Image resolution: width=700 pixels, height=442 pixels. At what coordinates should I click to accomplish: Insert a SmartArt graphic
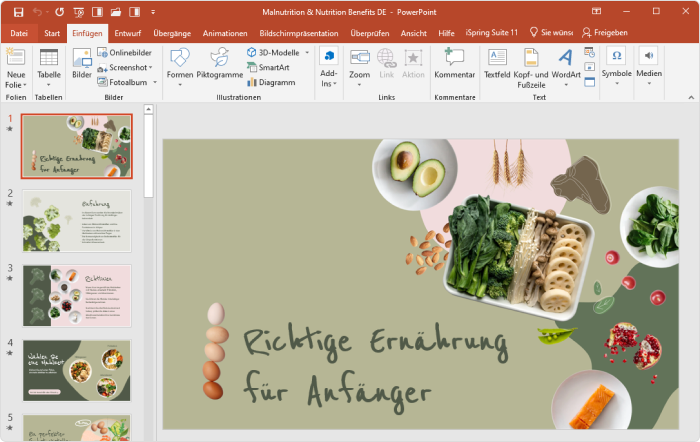coord(268,67)
